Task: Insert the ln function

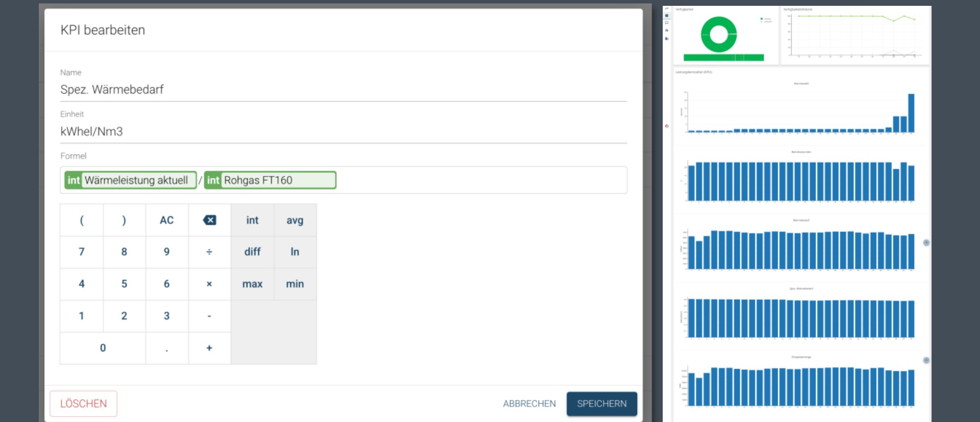Action: (x=295, y=252)
